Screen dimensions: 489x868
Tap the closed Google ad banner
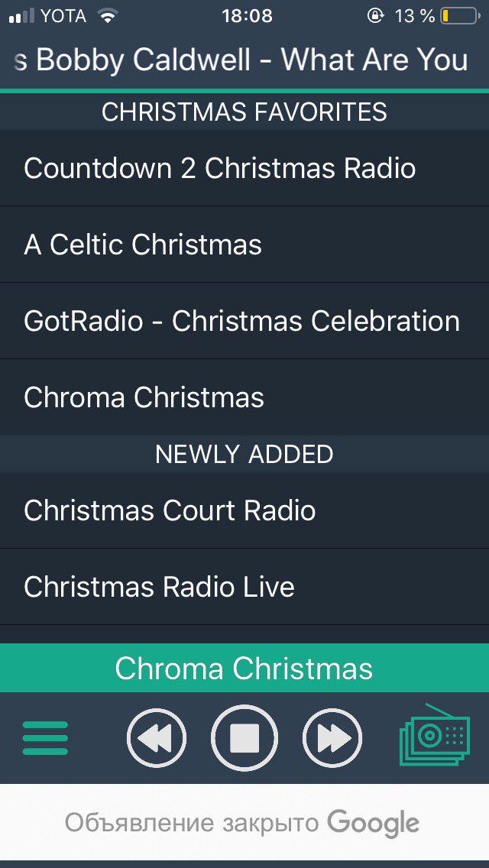244,823
